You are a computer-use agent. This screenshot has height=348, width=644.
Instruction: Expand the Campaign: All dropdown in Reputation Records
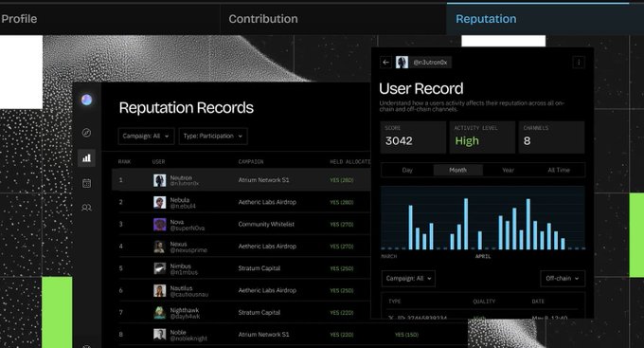[x=146, y=137]
